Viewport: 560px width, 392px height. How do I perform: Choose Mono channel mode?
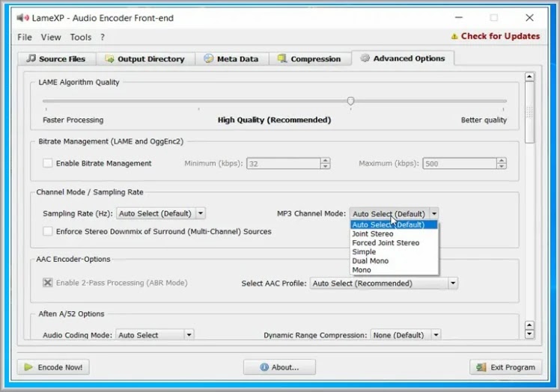[x=394, y=270]
